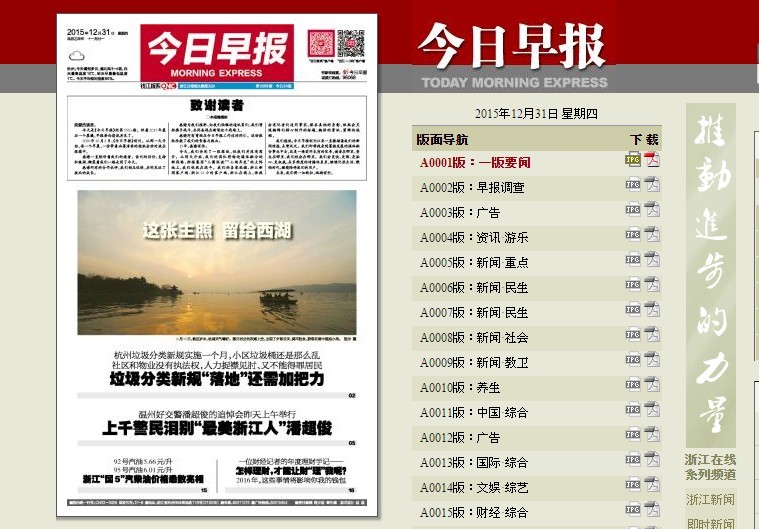
Task: Click the 即时新闻 sidebar link
Action: 710,523
